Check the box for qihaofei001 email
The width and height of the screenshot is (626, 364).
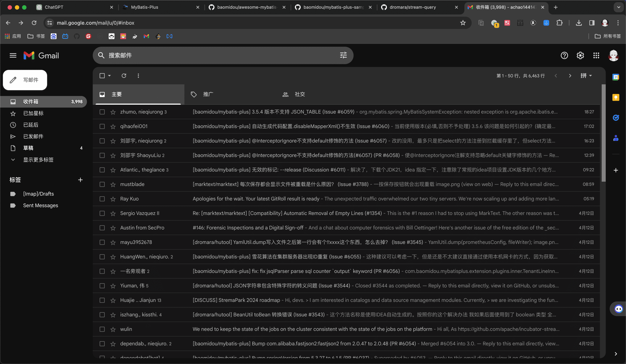click(102, 126)
